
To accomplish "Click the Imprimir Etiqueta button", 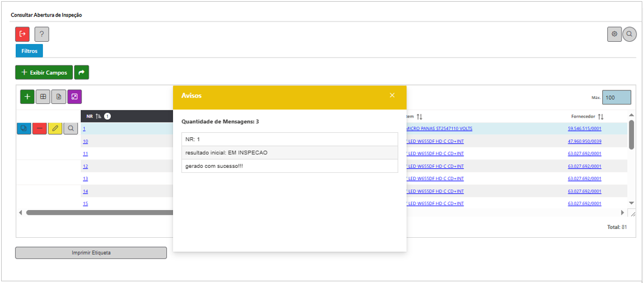I will 91,252.
